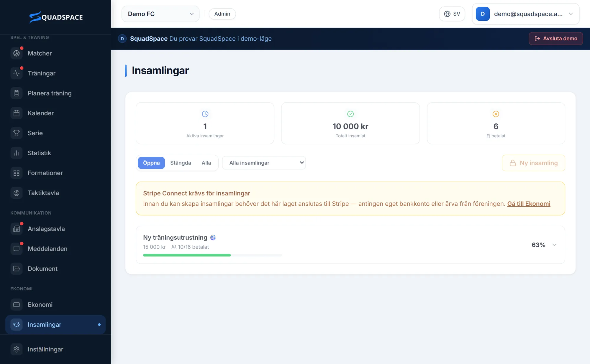The height and width of the screenshot is (364, 590).
Task: Click the Träningar pulse icon
Action: pos(17,73)
